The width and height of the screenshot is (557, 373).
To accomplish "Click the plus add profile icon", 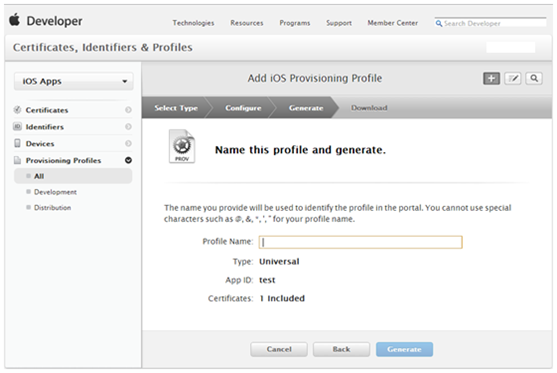I will (491, 79).
